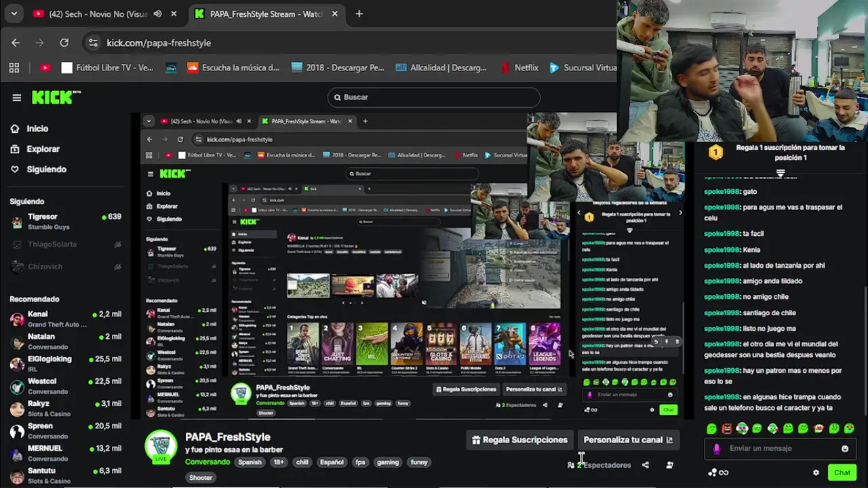The width and height of the screenshot is (868, 488).
Task: Open recommended channel Spreen
Action: click(x=65, y=430)
